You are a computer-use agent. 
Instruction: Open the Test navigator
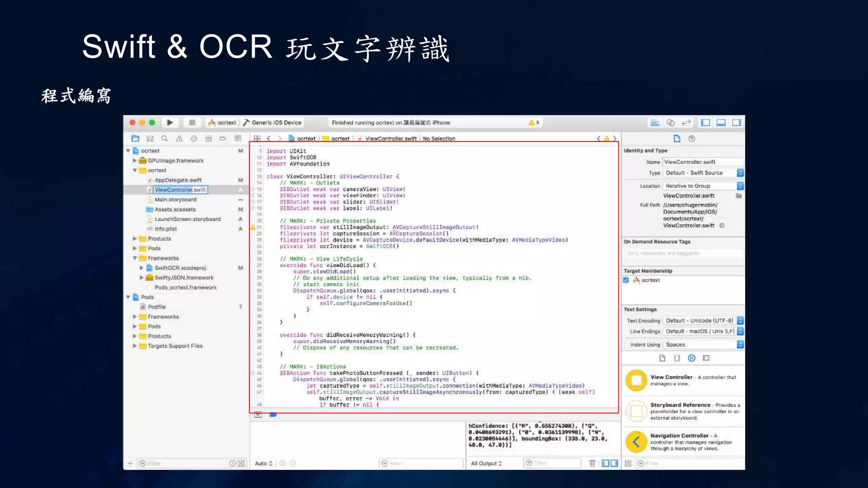pos(194,139)
